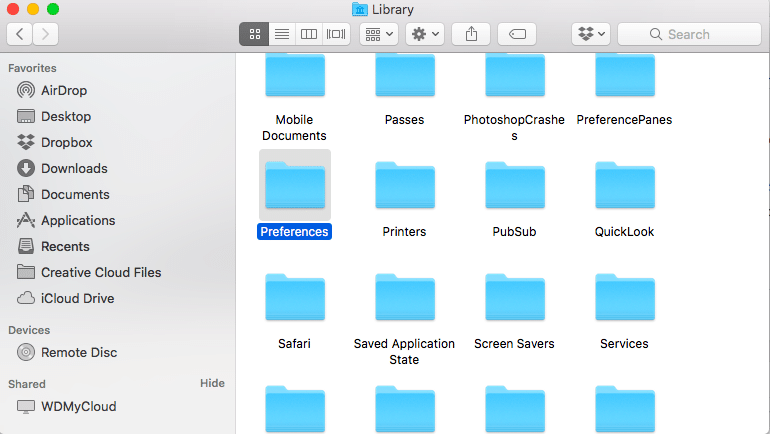Click the highlighted Preferences folder icon
This screenshot has width=770, height=434.
click(295, 185)
